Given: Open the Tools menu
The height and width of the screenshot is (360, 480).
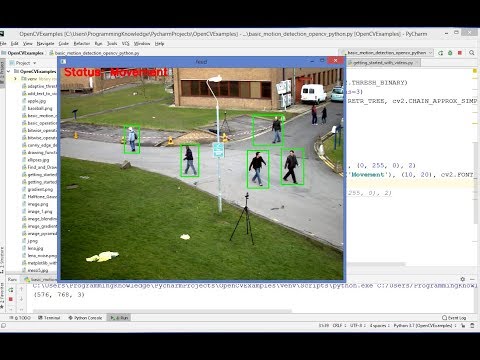Looking at the screenshot, I should 112,44.
